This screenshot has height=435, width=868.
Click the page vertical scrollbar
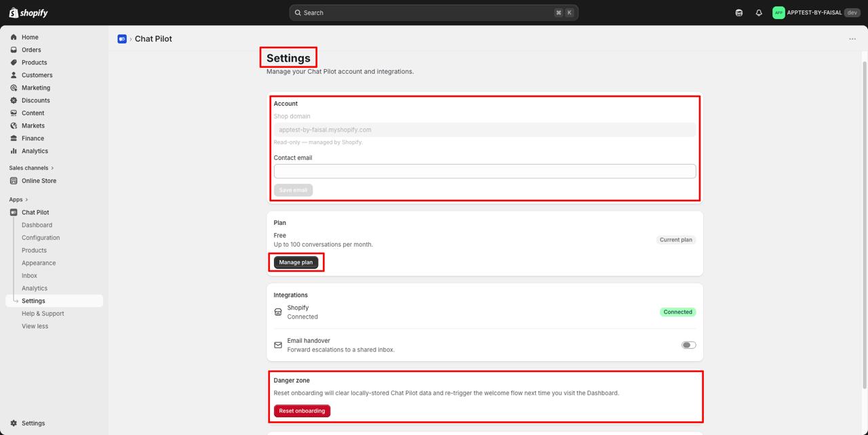(x=865, y=224)
